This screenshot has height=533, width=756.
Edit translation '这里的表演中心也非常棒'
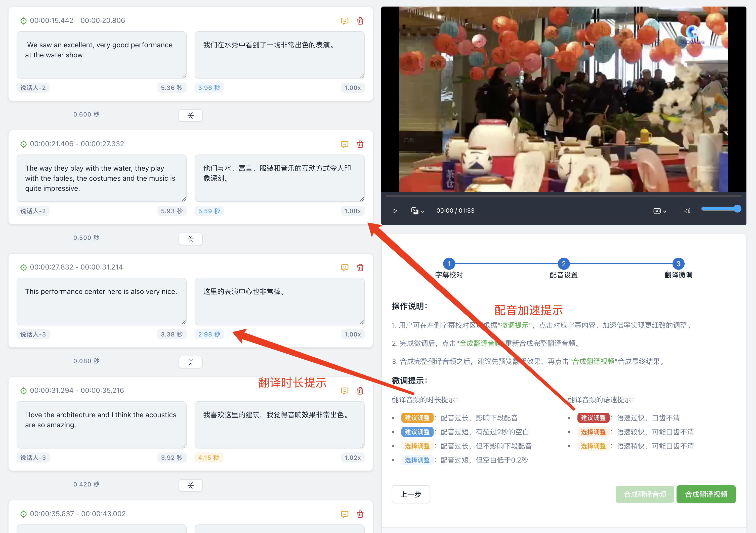[x=279, y=301]
